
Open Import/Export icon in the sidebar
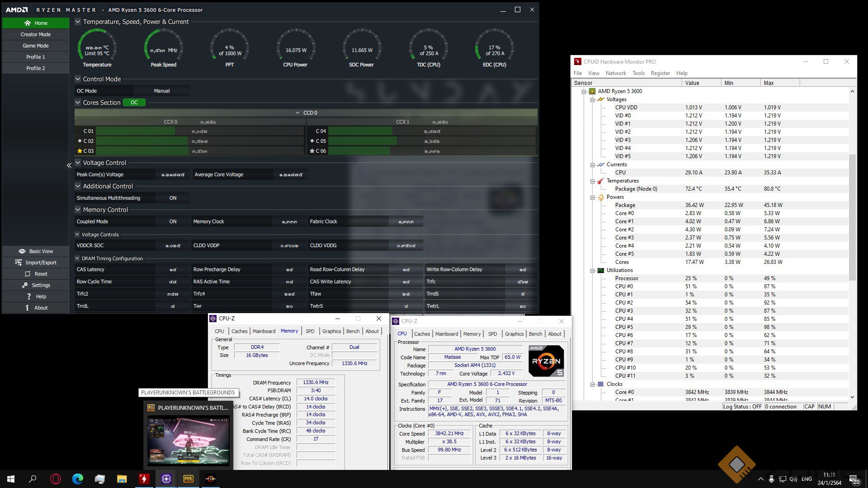(x=19, y=263)
